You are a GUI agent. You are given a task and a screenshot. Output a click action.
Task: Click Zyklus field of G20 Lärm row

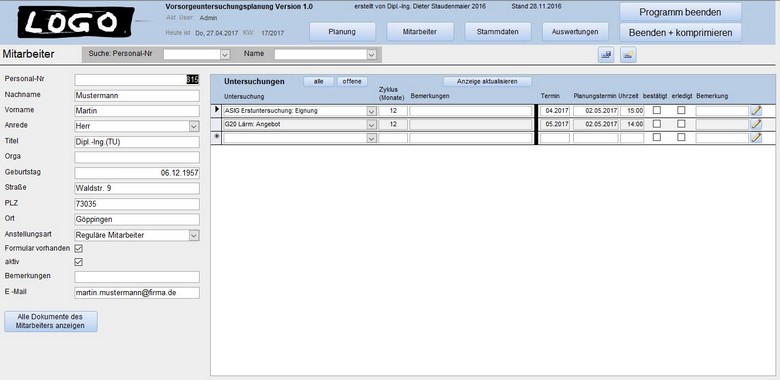[393, 124]
